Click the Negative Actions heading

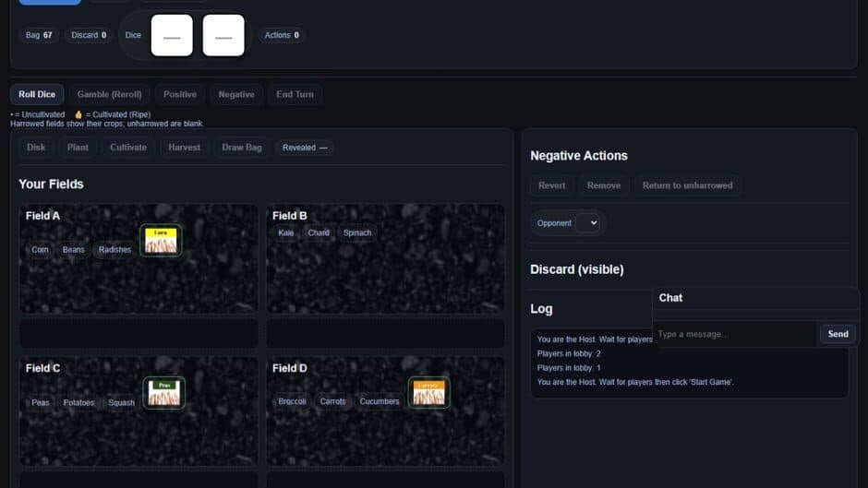[x=579, y=156]
